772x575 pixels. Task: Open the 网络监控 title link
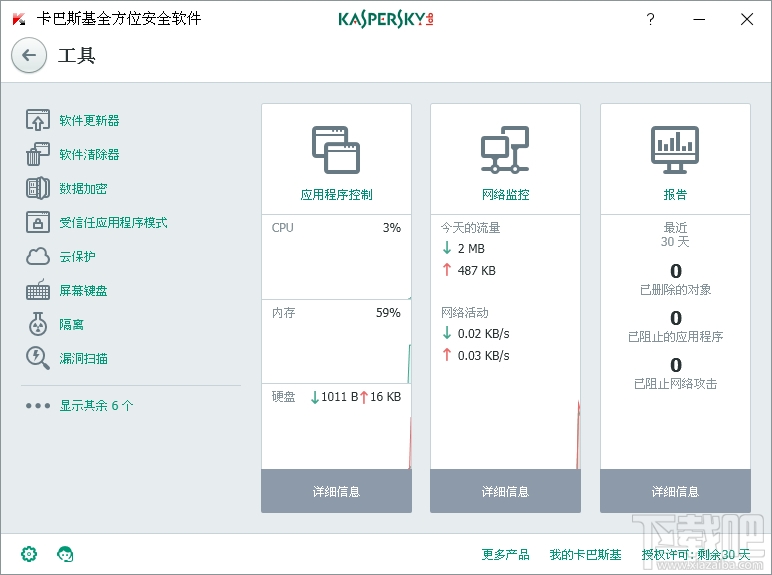point(506,194)
